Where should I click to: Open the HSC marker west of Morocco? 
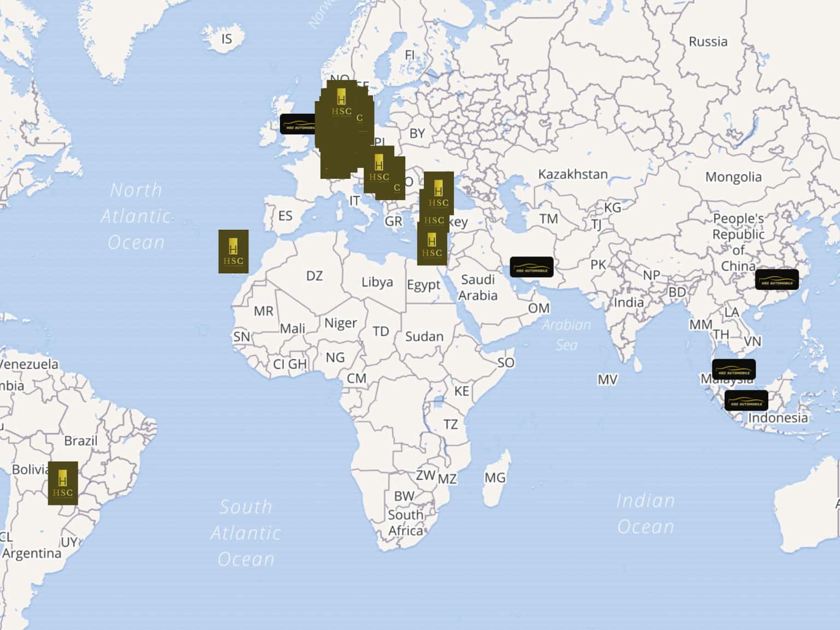pos(234,252)
